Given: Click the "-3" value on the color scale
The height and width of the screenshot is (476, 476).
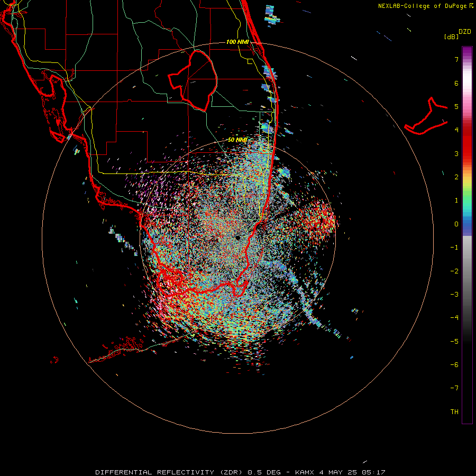Looking at the screenshot, I should tap(454, 295).
